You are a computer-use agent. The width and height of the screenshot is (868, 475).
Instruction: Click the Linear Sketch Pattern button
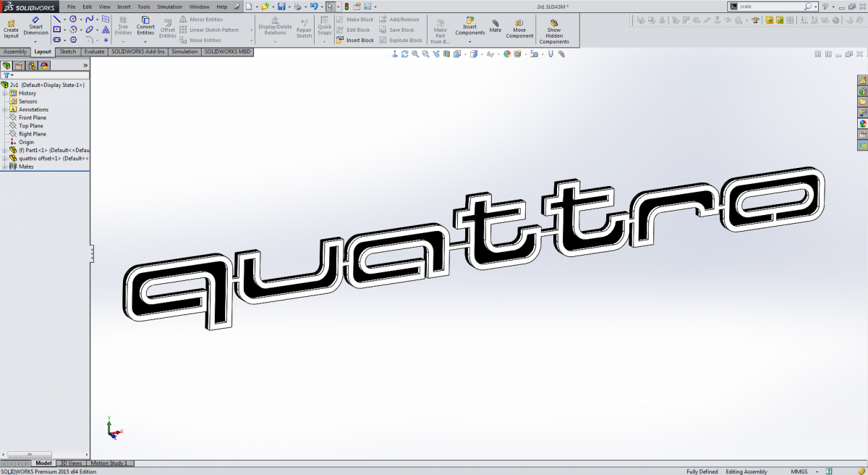(x=210, y=30)
